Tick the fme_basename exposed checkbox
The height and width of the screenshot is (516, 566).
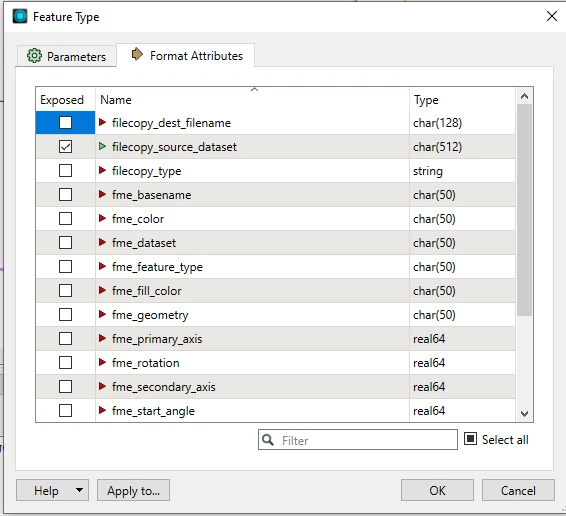tap(65, 195)
